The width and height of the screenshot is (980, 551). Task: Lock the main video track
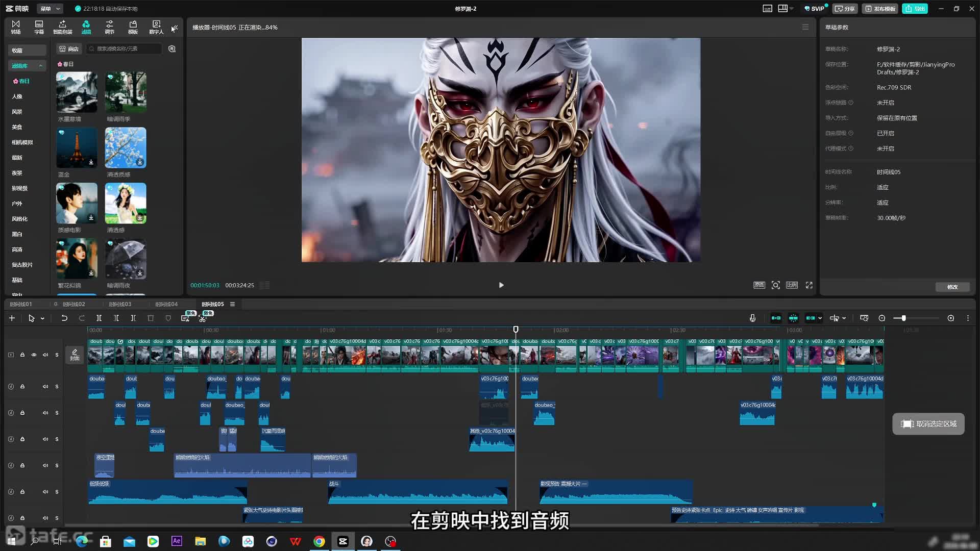coord(22,355)
